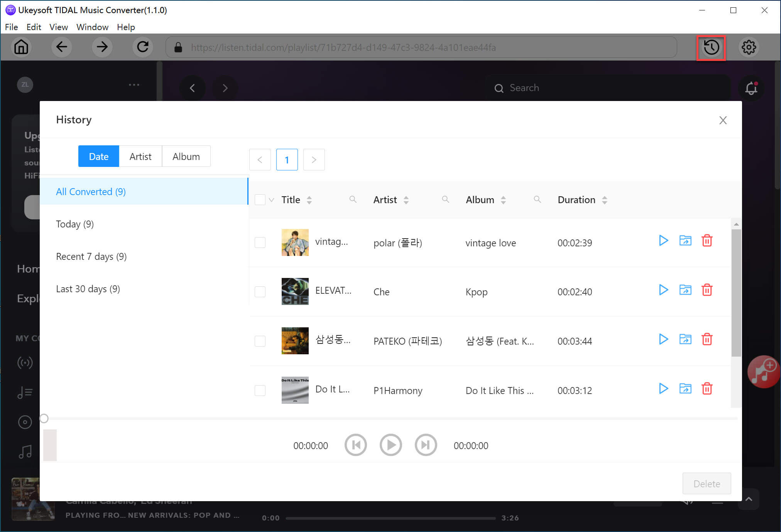The width and height of the screenshot is (781, 532).
Task: Switch to the Artist tab
Action: [x=140, y=156]
